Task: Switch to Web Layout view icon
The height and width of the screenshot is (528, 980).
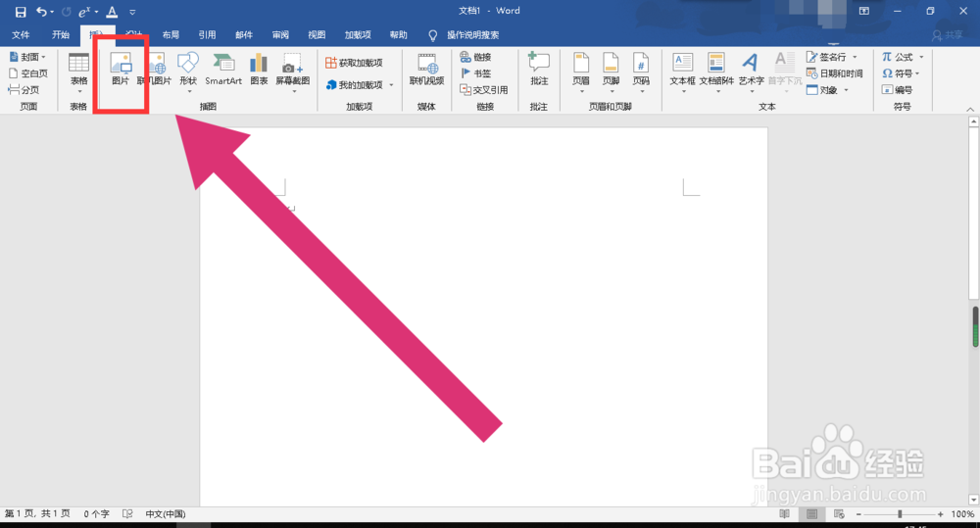Action: 840,513
